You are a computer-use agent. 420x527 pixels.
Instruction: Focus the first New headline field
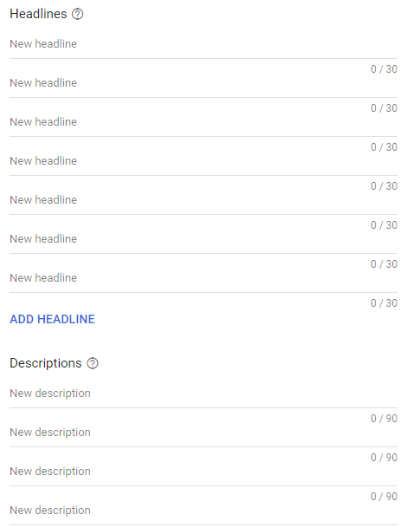[x=204, y=44]
